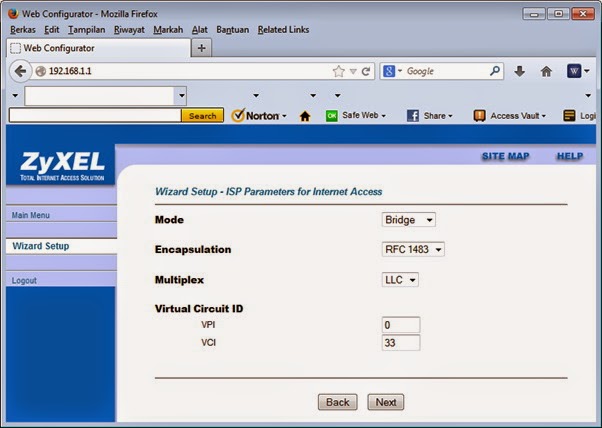Open the Tampilan menu
The image size is (602, 428).
86,30
